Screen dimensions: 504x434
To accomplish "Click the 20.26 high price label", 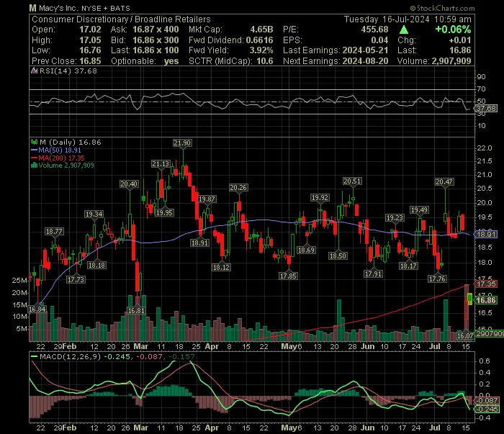I will pos(238,188).
